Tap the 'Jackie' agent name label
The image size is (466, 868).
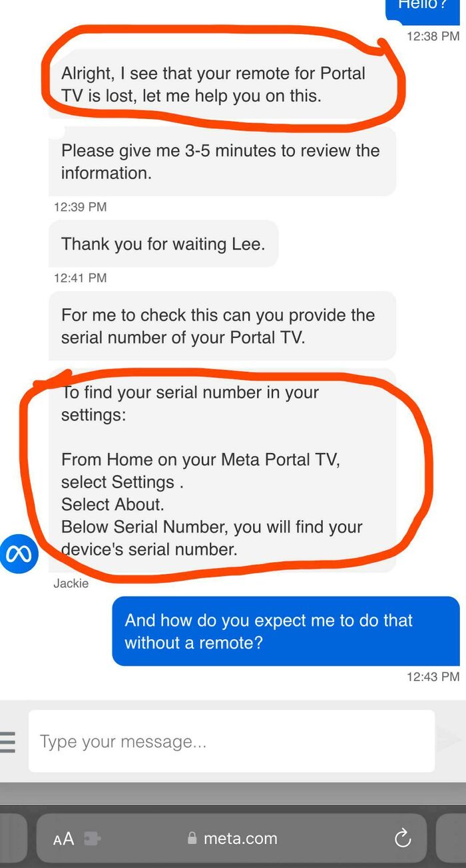(x=71, y=583)
